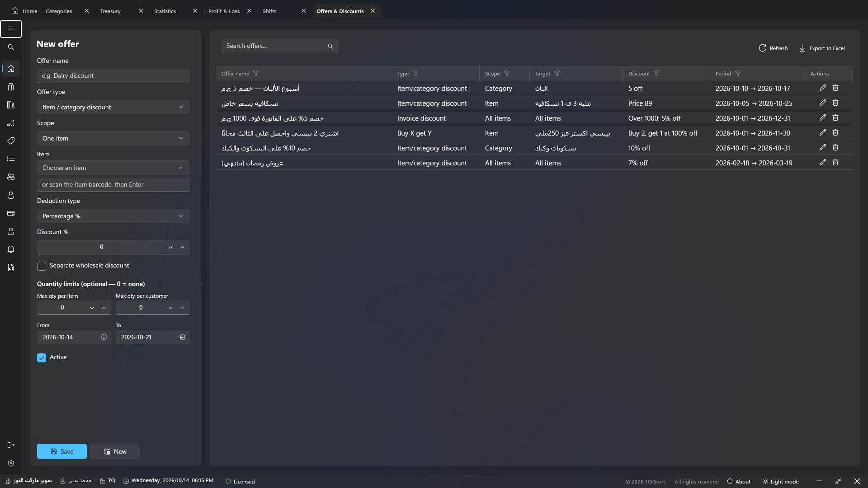
Task: Increase Max qty per customer value
Action: point(183,308)
